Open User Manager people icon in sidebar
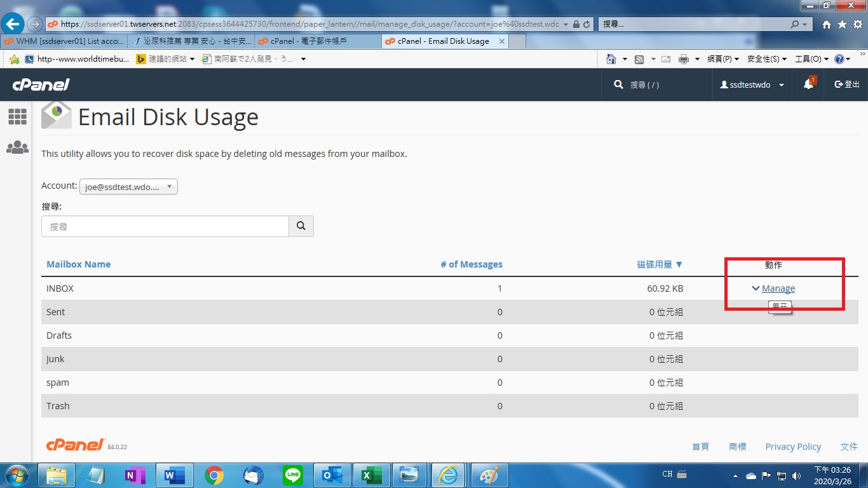The width and height of the screenshot is (868, 488). point(17,147)
